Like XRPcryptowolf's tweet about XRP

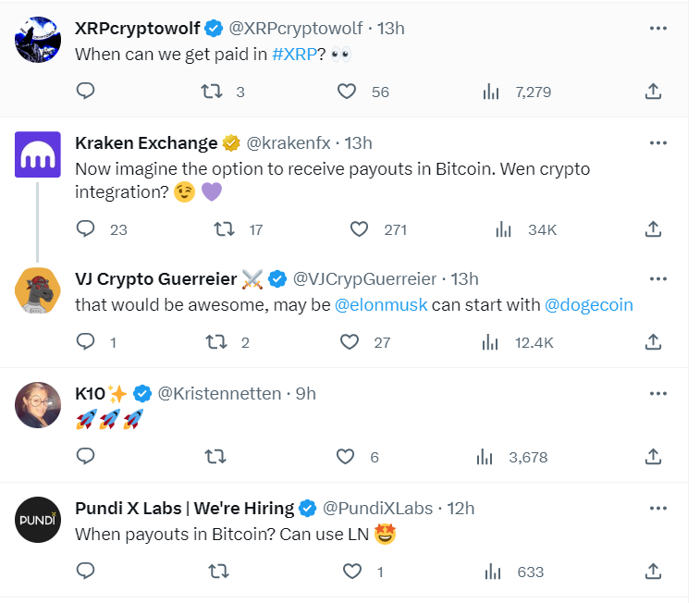point(347,92)
